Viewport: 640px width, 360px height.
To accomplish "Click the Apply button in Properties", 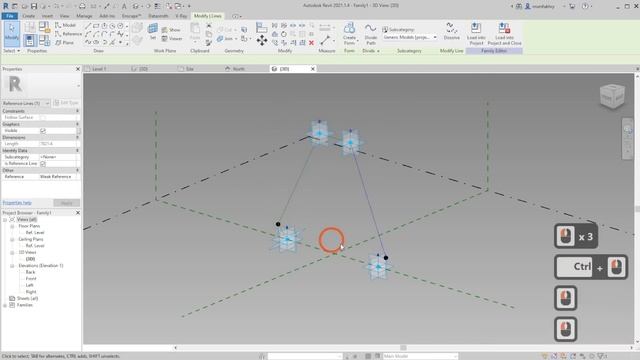I will point(67,203).
